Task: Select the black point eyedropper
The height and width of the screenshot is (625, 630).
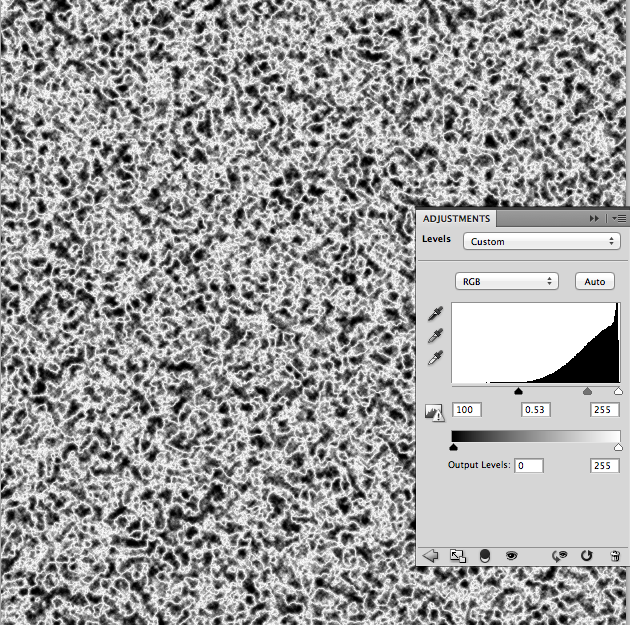Action: [436, 314]
